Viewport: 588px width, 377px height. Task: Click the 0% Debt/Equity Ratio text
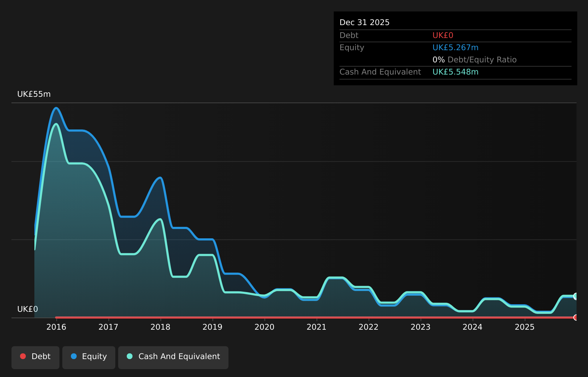click(474, 60)
